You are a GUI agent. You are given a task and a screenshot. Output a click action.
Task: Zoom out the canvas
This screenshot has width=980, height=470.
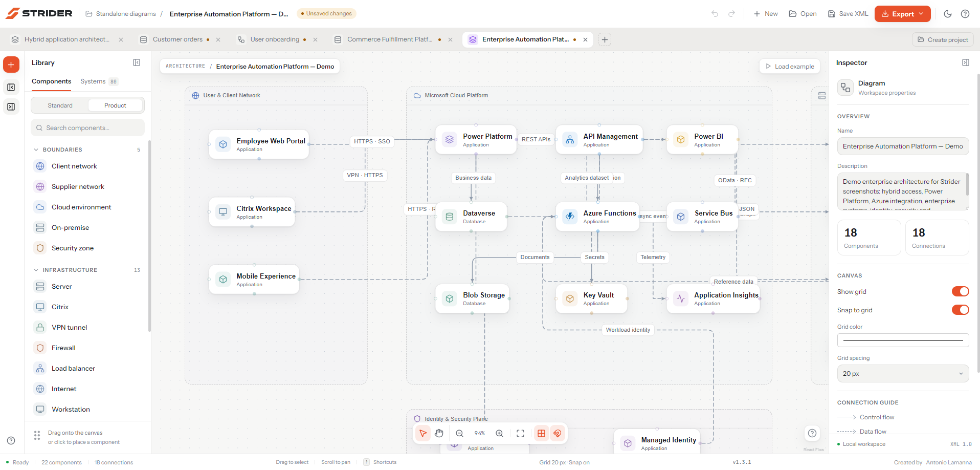click(460, 433)
